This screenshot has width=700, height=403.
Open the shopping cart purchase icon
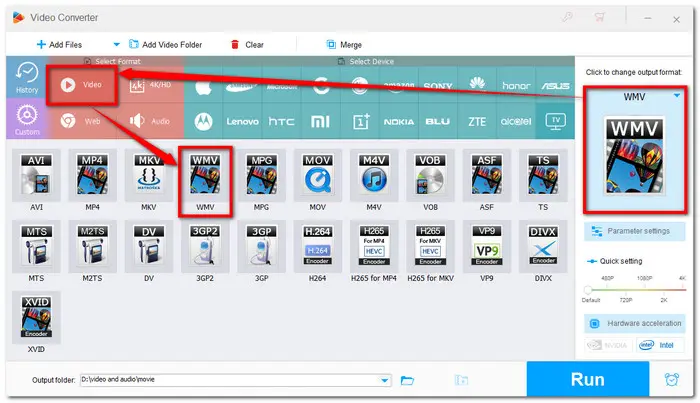599,17
